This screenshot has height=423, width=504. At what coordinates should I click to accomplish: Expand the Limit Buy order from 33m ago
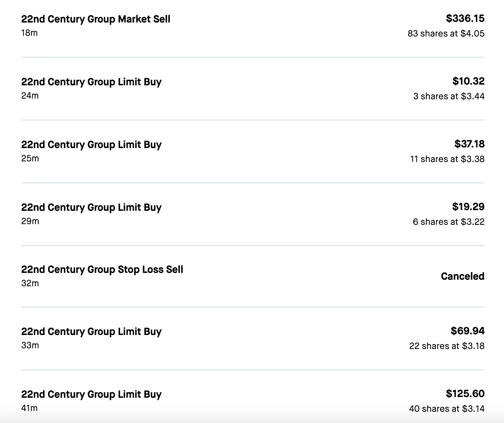91,332
